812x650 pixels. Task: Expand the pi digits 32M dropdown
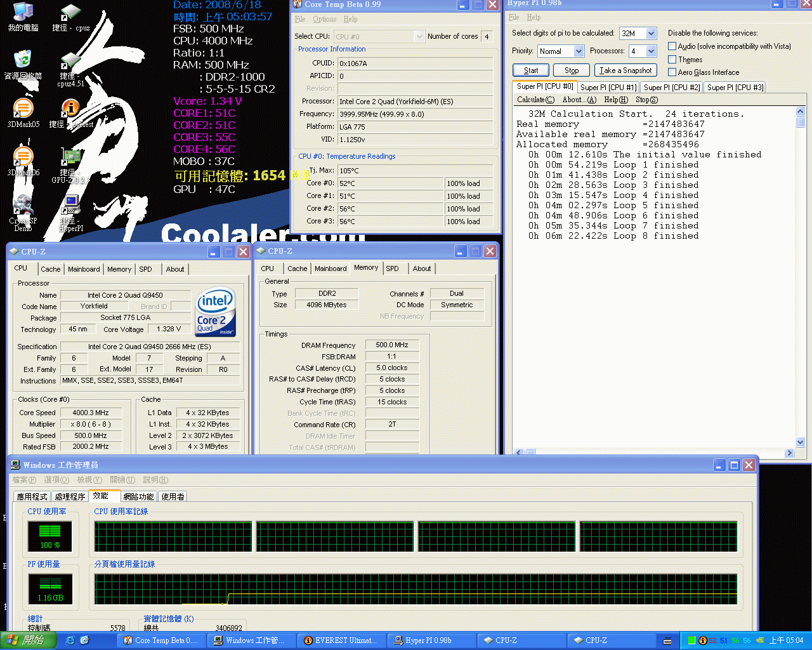tap(651, 34)
